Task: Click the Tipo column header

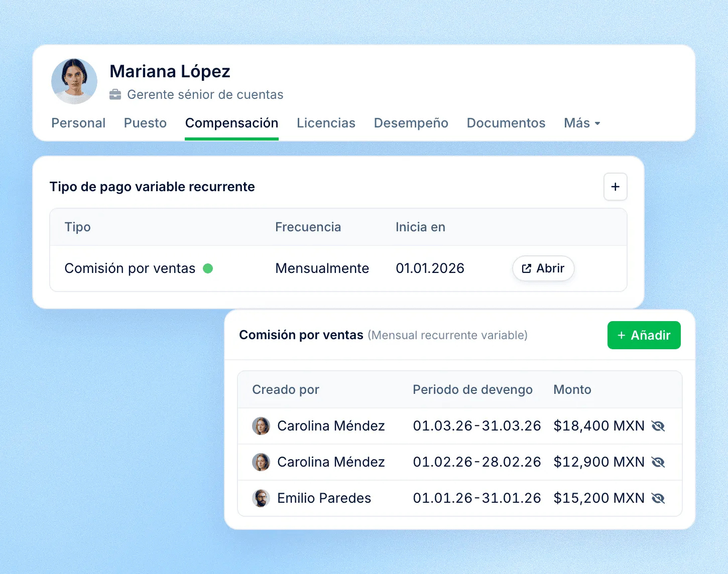Action: tap(77, 227)
